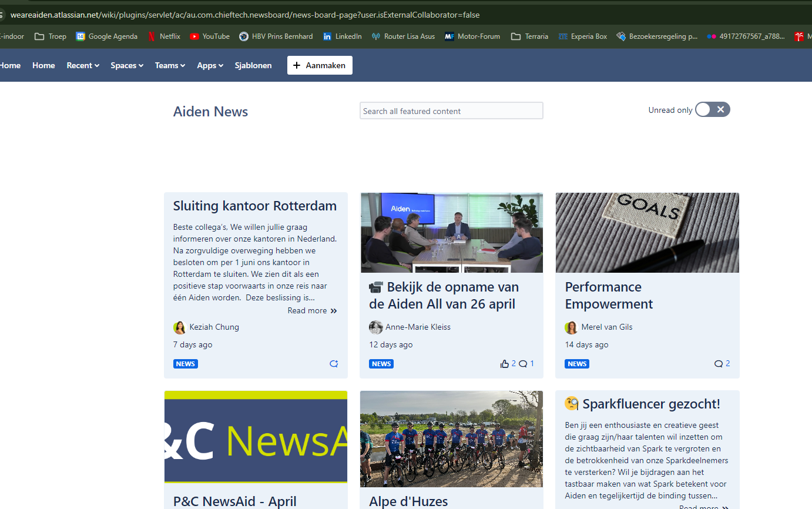Open the Apps dropdown menu
Viewport: 812px width, 509px height.
[x=210, y=65]
